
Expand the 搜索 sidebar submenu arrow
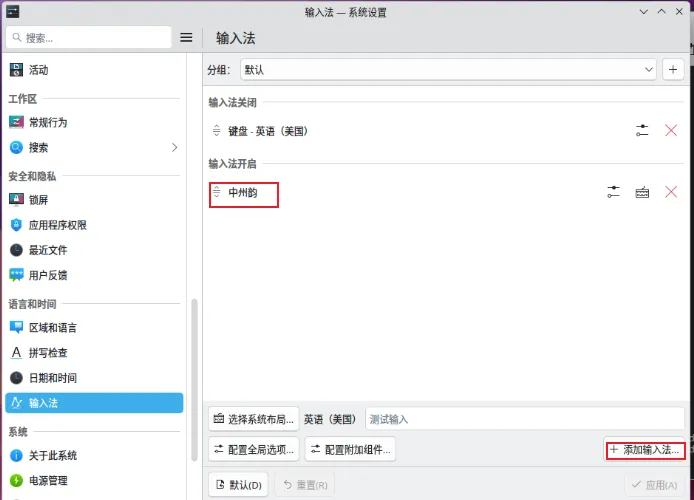pos(175,148)
